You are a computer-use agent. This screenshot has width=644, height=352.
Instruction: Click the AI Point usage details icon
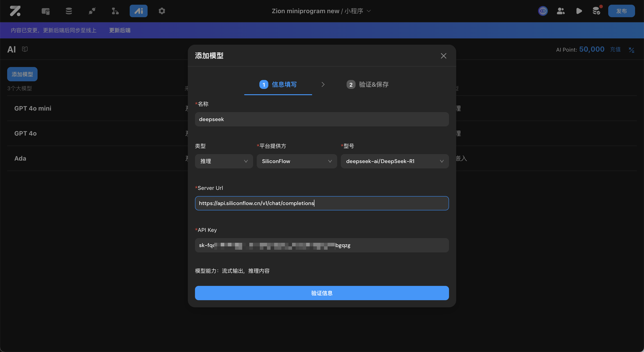[x=631, y=50]
